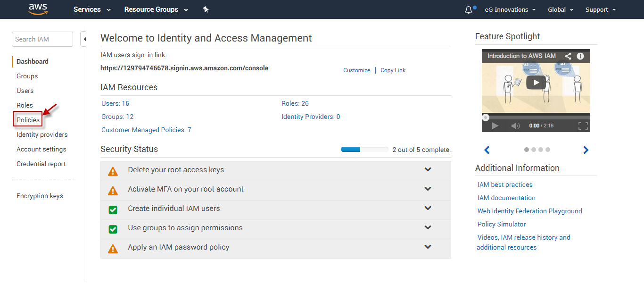Play the Introduction to AWS IAM video
This screenshot has width=644, height=285.
click(536, 83)
